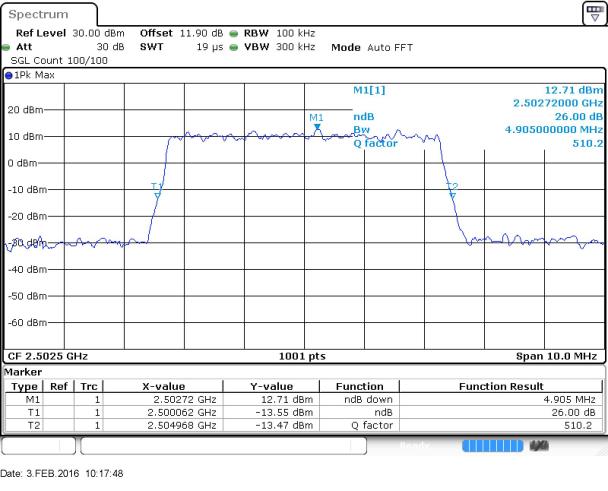The height and width of the screenshot is (491, 608).
Task: Open the display layout dropdown icon
Action: coord(594,13)
